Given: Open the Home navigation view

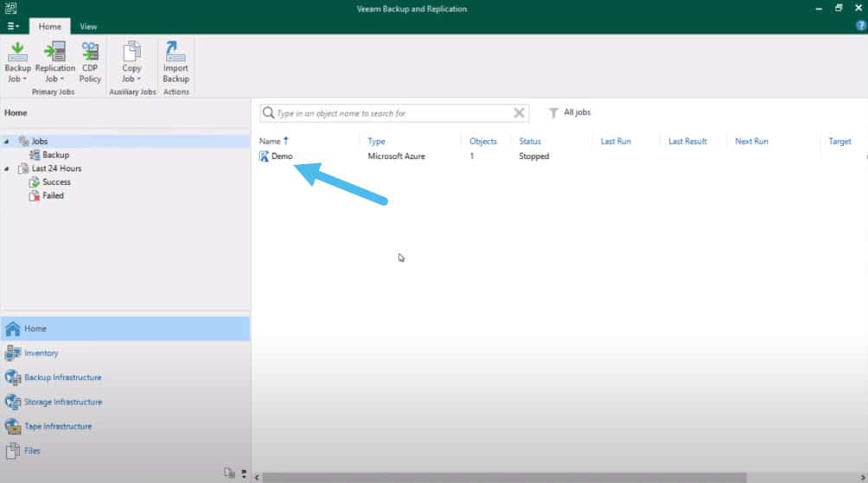Looking at the screenshot, I should tap(125, 328).
